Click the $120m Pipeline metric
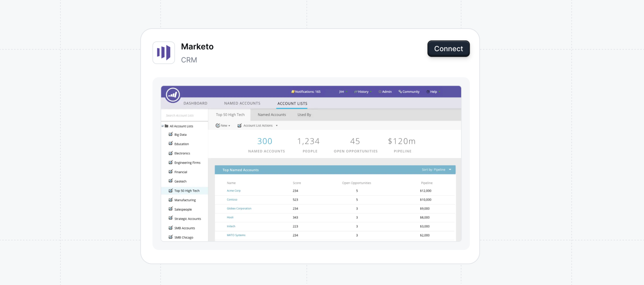644x285 pixels. coord(402,145)
